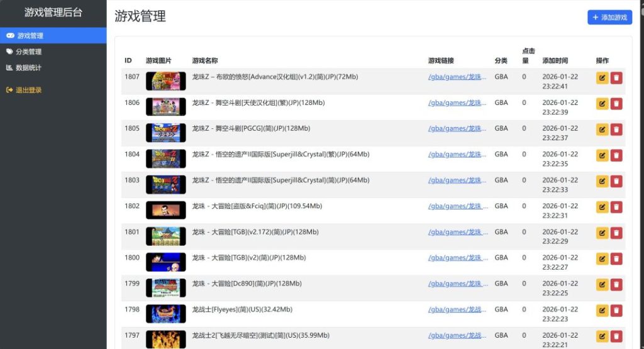Delete game row 1806
This screenshot has height=349, width=644.
click(x=616, y=104)
